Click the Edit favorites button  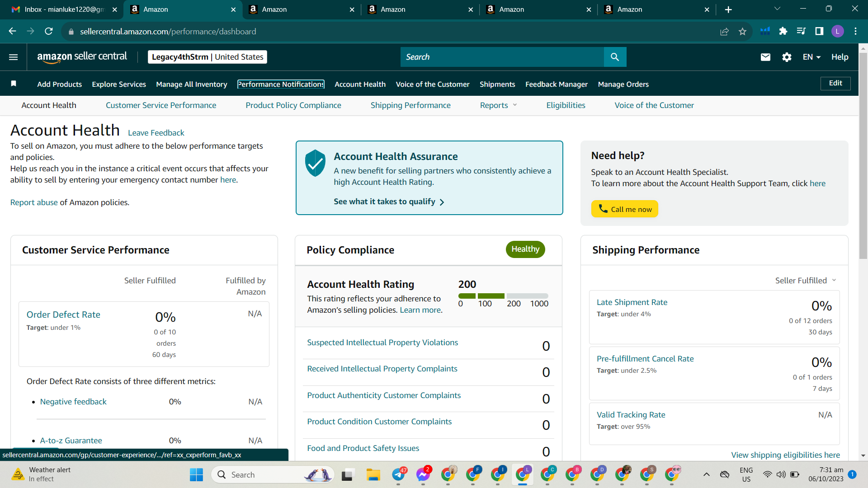pyautogui.click(x=835, y=83)
